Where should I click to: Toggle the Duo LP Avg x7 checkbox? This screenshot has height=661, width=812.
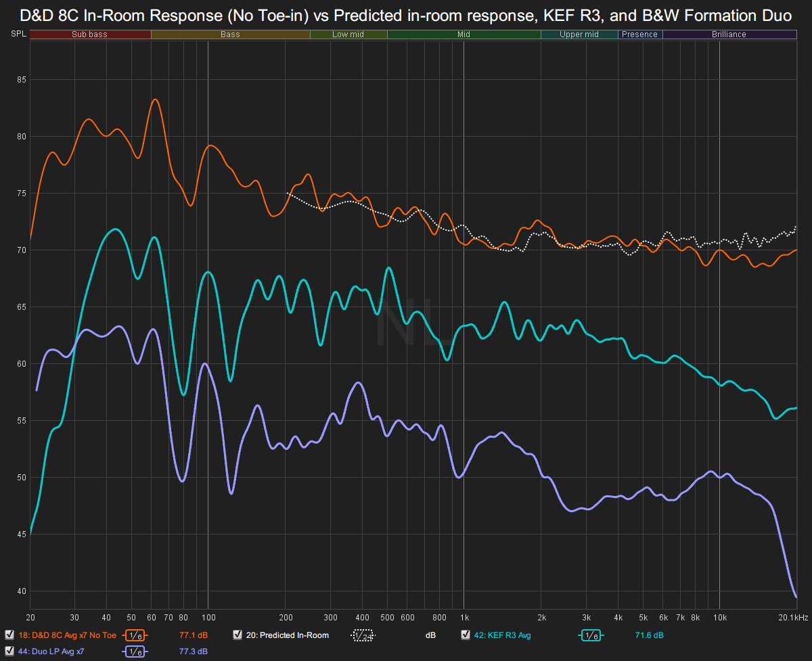click(9, 652)
